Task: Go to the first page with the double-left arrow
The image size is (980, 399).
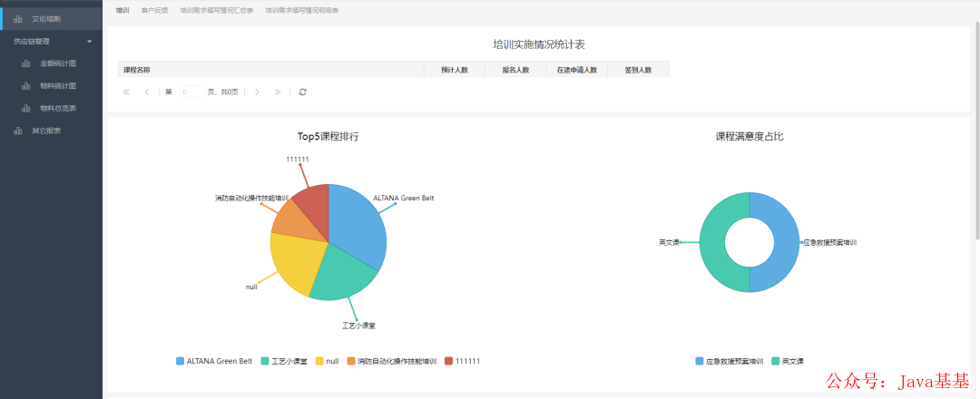Action: click(x=126, y=92)
